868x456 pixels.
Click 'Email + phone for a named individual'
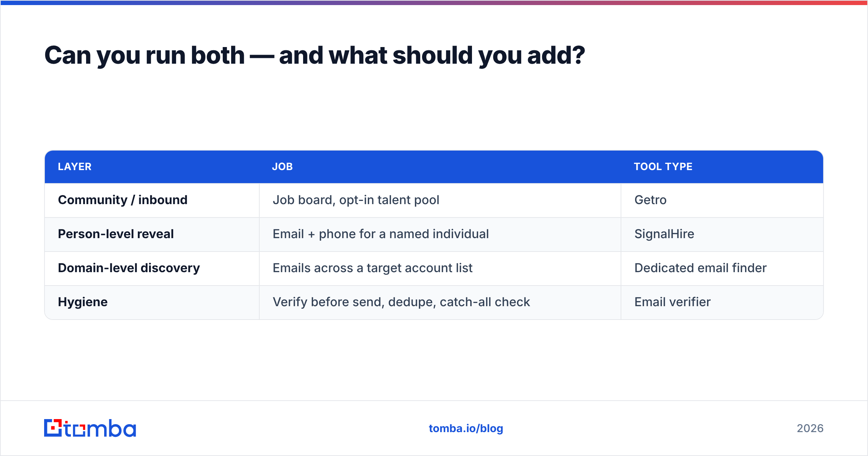[381, 234]
